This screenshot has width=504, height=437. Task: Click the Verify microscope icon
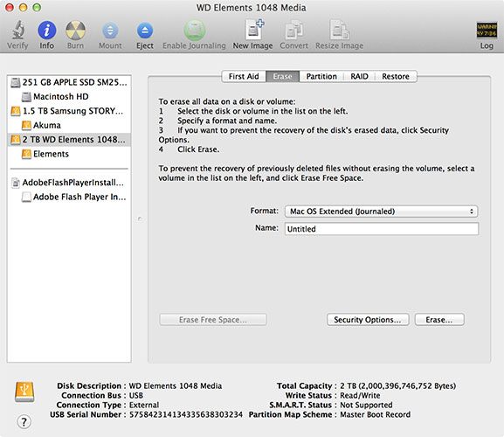[18, 30]
